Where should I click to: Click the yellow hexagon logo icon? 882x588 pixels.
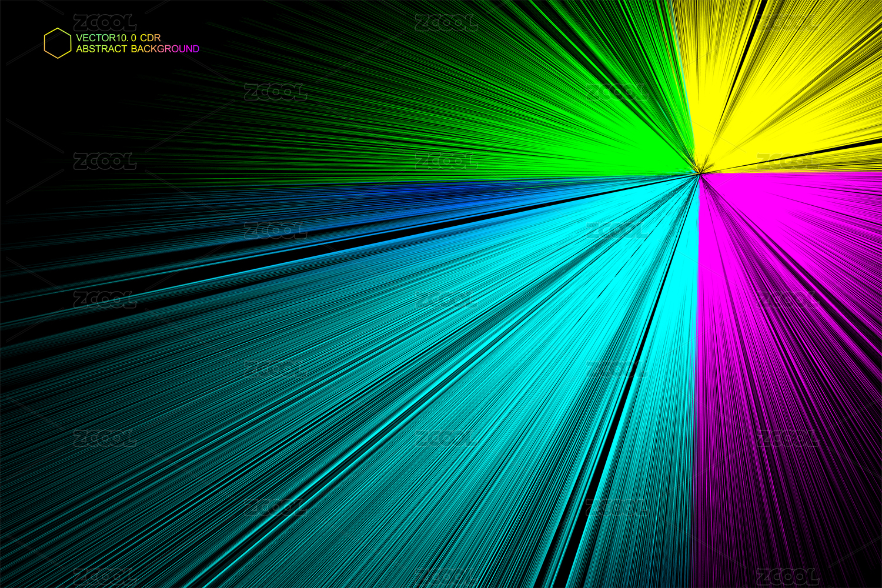pos(57,43)
